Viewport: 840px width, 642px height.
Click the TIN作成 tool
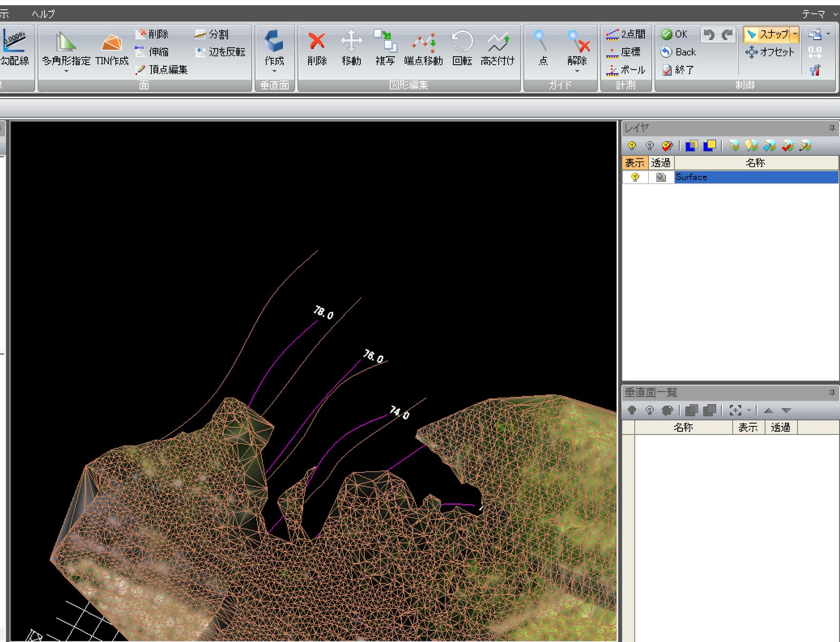pyautogui.click(x=112, y=49)
